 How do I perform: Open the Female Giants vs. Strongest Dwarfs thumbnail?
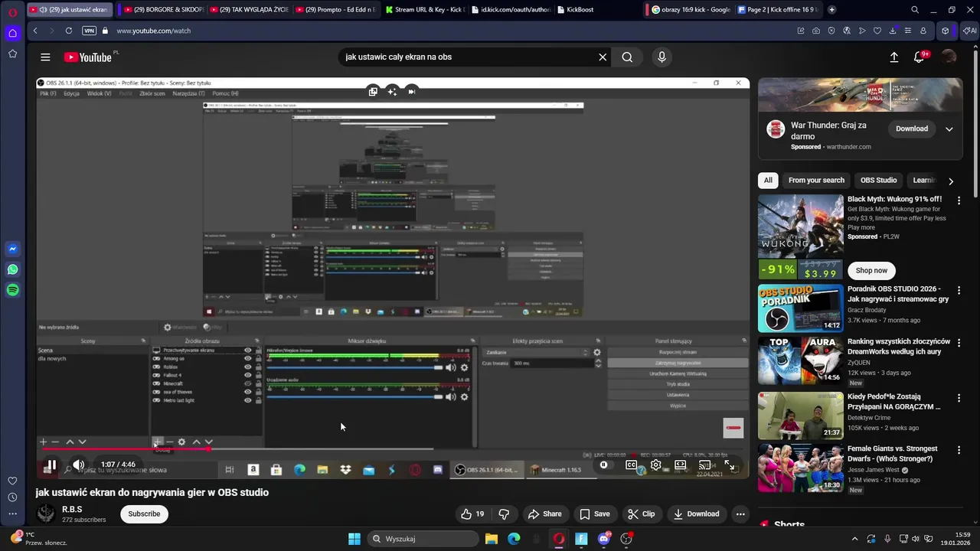point(801,468)
